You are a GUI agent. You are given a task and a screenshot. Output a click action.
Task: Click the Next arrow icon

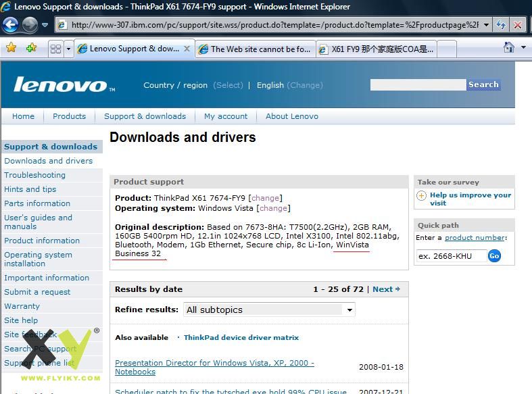coord(397,289)
